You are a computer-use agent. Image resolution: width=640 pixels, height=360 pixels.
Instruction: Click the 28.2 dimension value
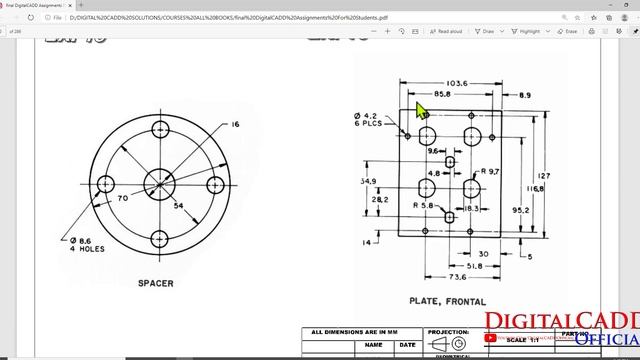tap(380, 200)
